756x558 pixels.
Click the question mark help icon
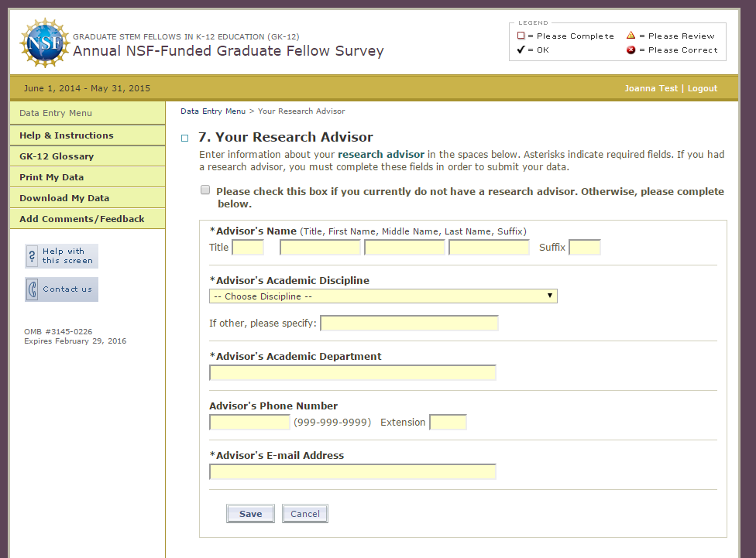33,256
